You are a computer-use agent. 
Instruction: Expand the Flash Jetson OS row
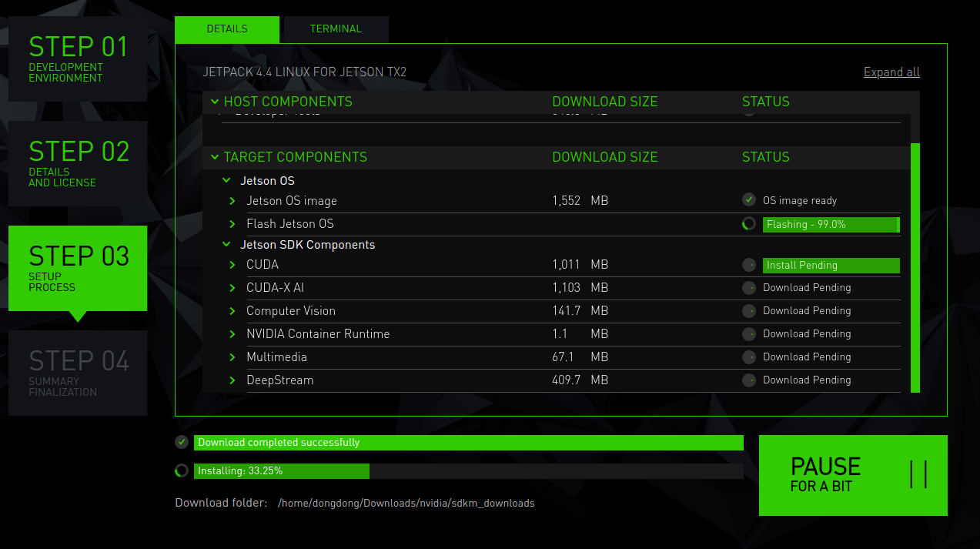[232, 224]
